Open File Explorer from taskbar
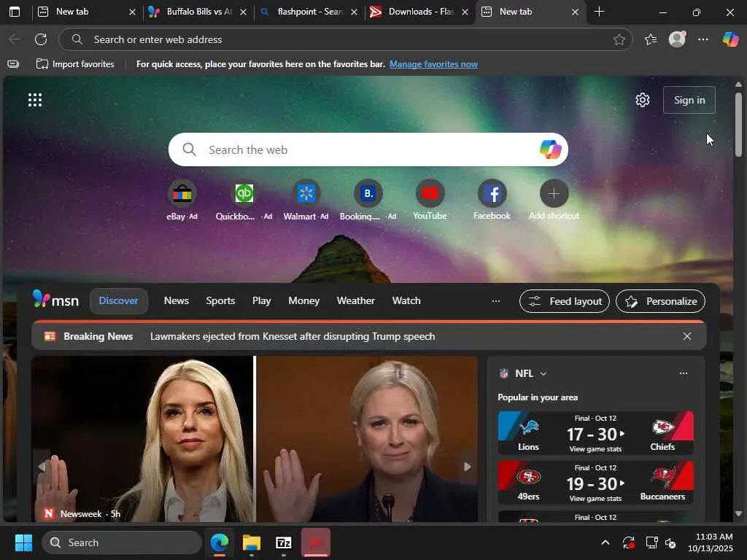747x560 pixels. click(252, 542)
